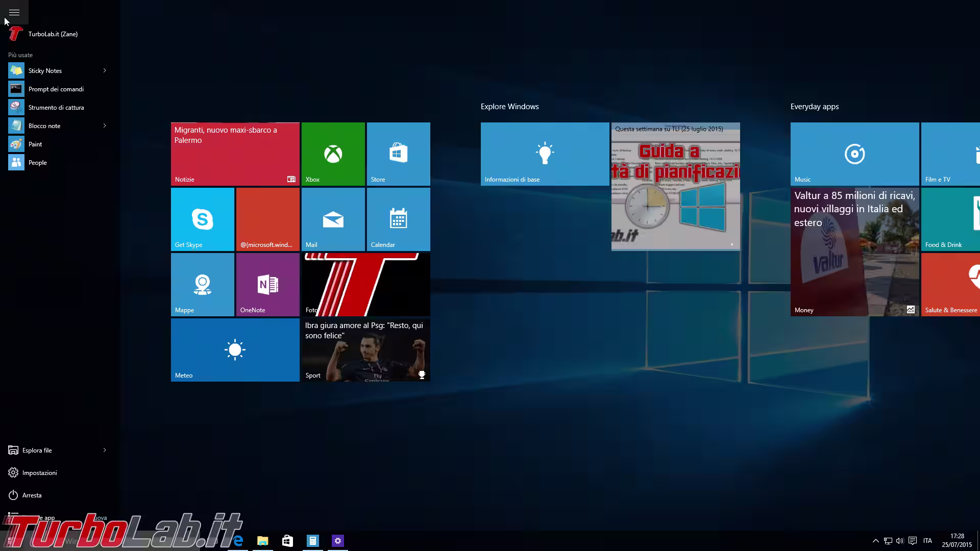Open the Music tile
This screenshot has width=980, height=551.
[x=854, y=154]
